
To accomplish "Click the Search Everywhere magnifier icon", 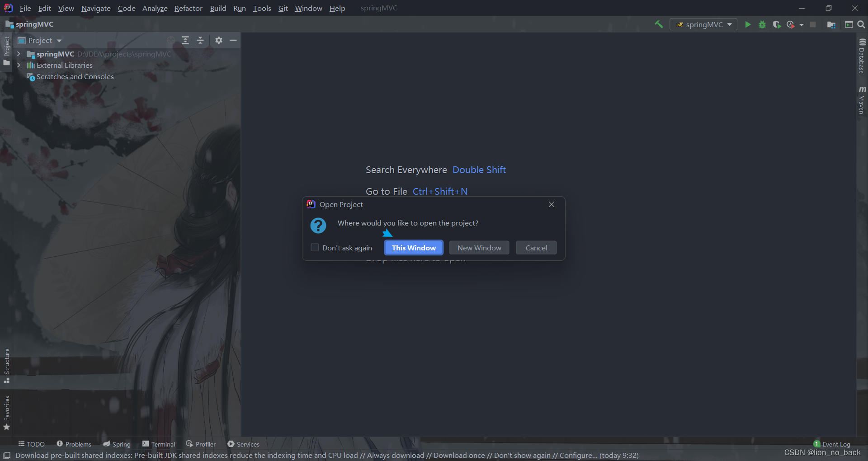I will pos(861,24).
